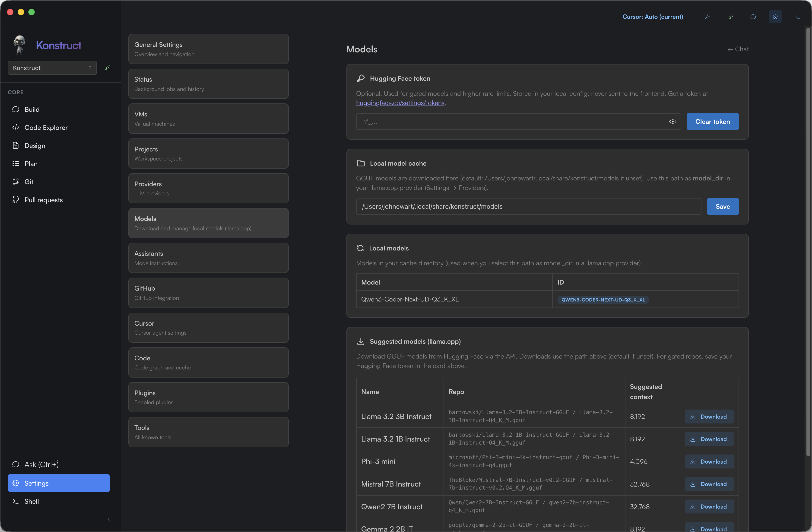Show Hugging Face token with eye icon
This screenshot has width=812, height=532.
pos(672,122)
